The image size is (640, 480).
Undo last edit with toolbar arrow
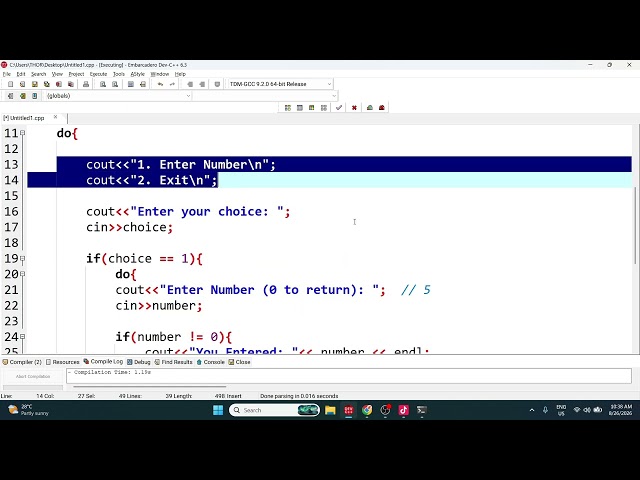click(x=160, y=84)
